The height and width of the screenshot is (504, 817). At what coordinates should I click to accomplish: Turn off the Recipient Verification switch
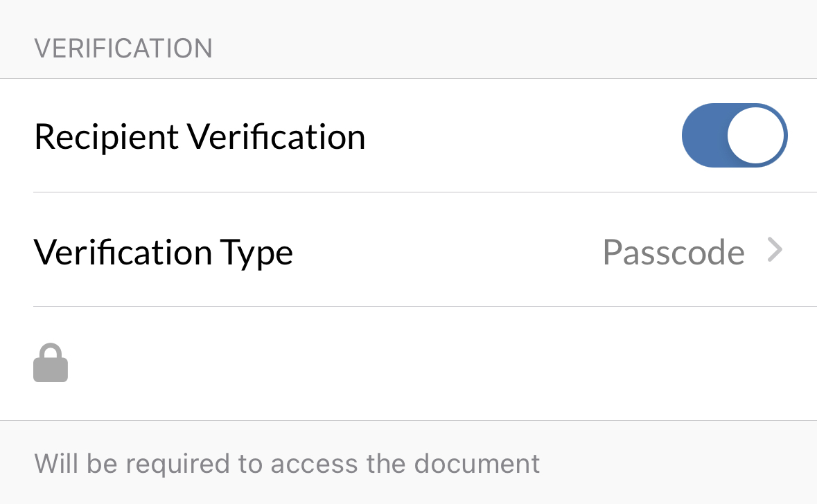(735, 136)
